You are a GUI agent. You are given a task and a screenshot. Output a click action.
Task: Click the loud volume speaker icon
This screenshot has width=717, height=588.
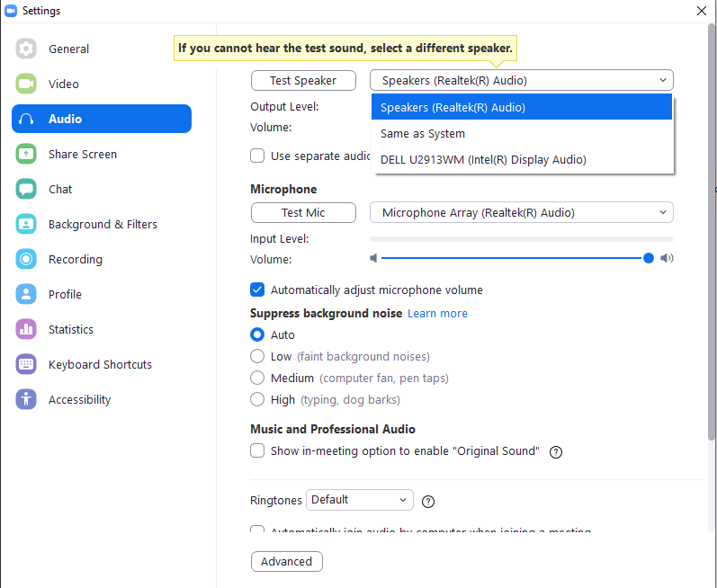coord(668,258)
